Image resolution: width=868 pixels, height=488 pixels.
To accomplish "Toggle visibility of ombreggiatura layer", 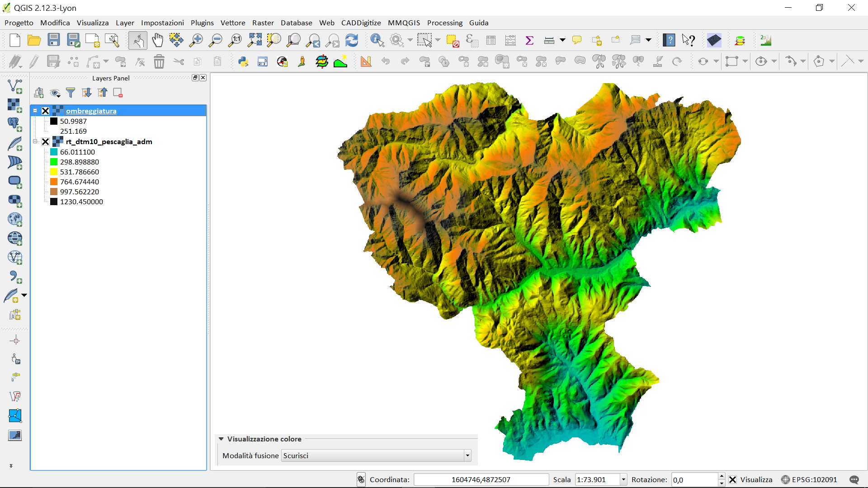I will pos(45,111).
